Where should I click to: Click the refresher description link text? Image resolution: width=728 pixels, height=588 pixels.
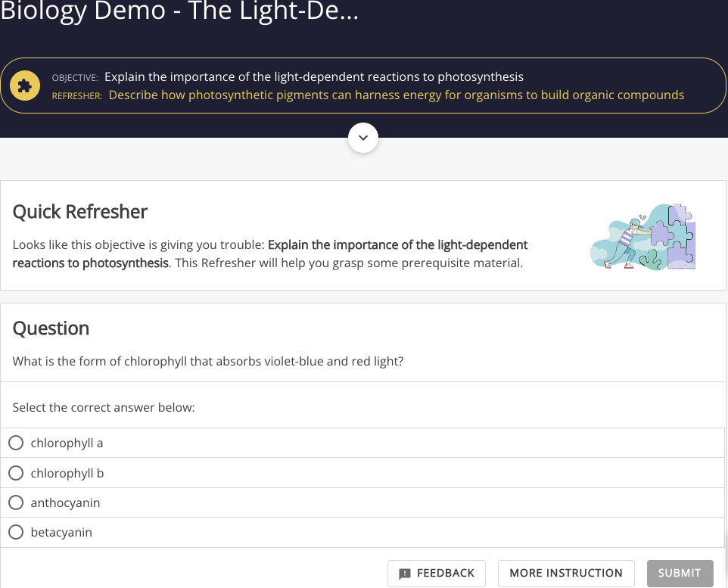coord(396,95)
